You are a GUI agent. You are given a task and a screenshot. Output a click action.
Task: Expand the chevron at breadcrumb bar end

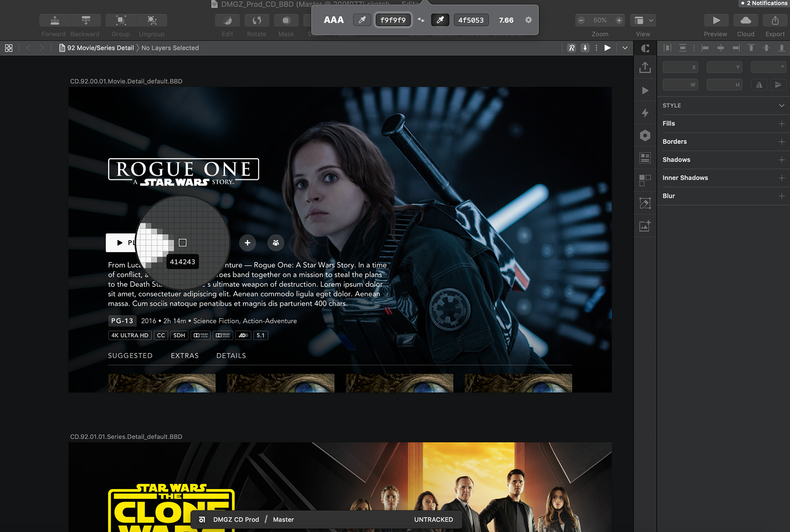(625, 48)
